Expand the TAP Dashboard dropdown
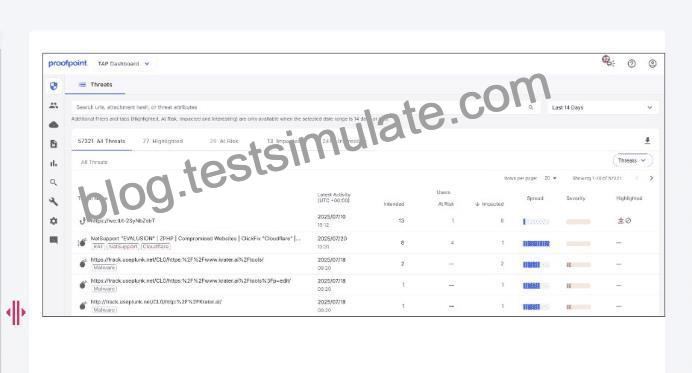Viewport: 692px width, 373px height. click(124, 64)
